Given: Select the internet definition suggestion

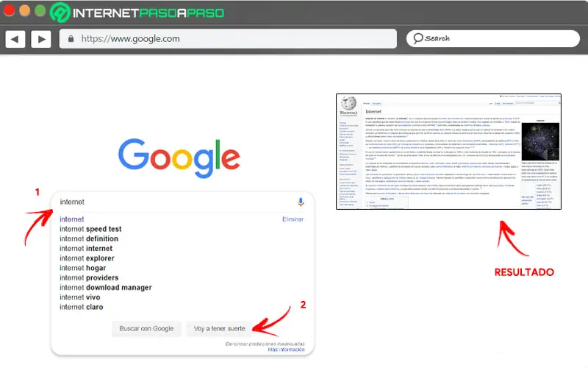Looking at the screenshot, I should (89, 238).
